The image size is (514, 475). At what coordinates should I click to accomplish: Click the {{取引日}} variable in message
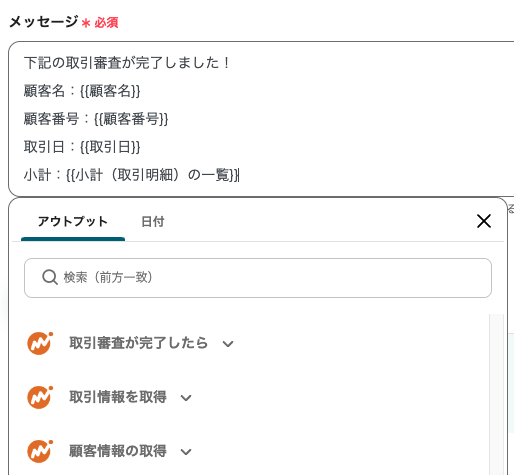point(110,147)
